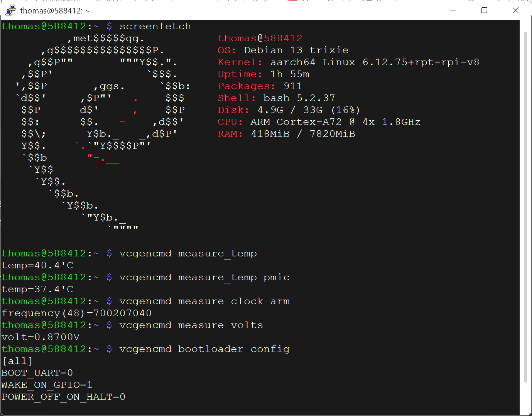Click the 'volt=0.8700V' output
Viewport: 532px width, 416px height.
[x=41, y=337]
